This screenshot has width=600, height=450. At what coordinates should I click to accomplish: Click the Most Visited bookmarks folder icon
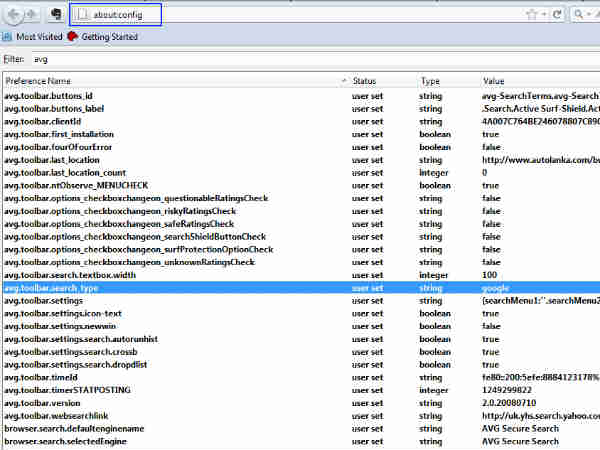pyautogui.click(x=8, y=36)
